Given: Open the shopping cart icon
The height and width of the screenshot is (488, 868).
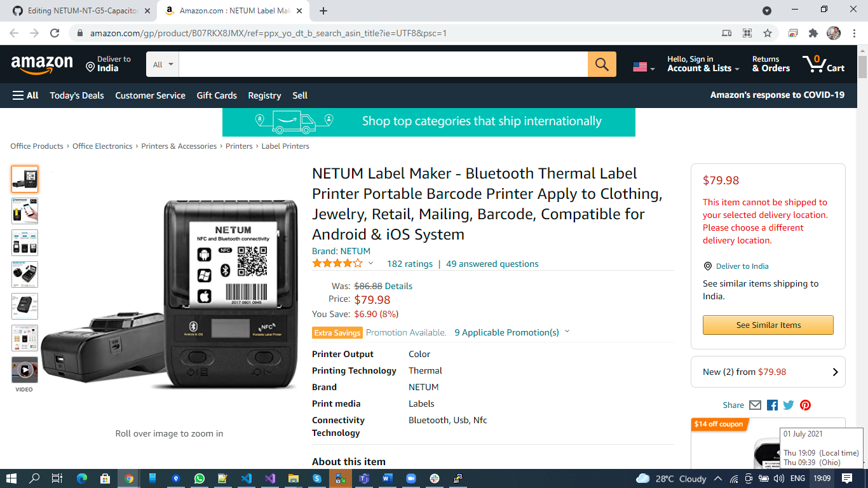Looking at the screenshot, I should 824,64.
